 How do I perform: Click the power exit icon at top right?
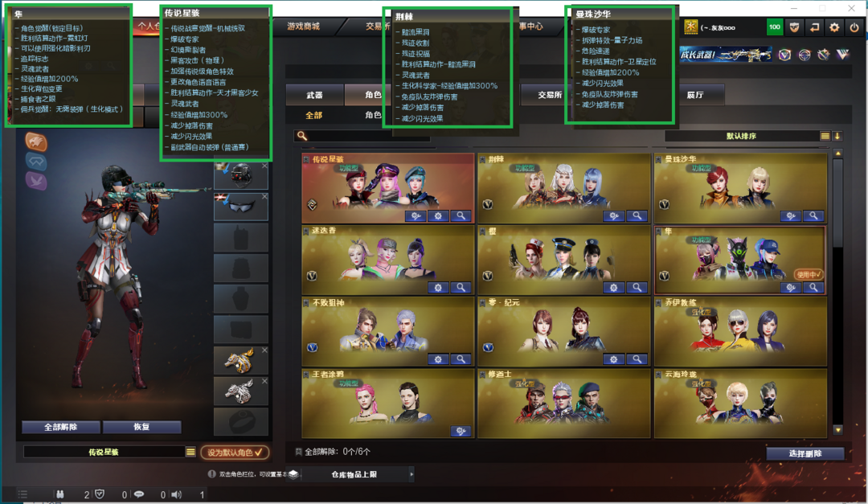pyautogui.click(x=854, y=27)
